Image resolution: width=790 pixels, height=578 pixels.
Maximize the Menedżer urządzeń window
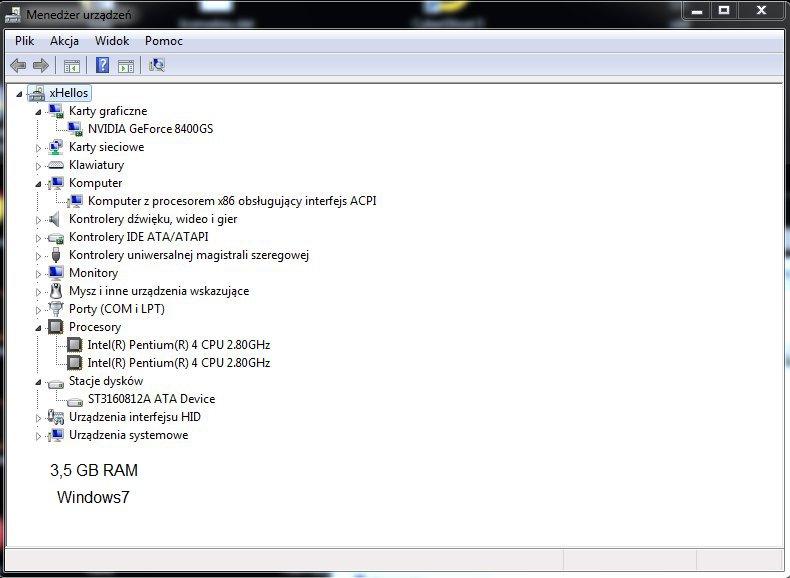pos(723,11)
